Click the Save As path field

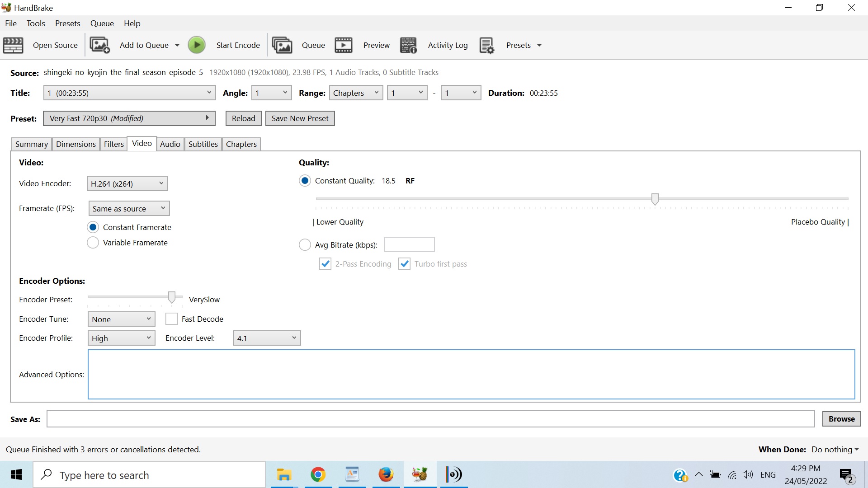click(430, 419)
